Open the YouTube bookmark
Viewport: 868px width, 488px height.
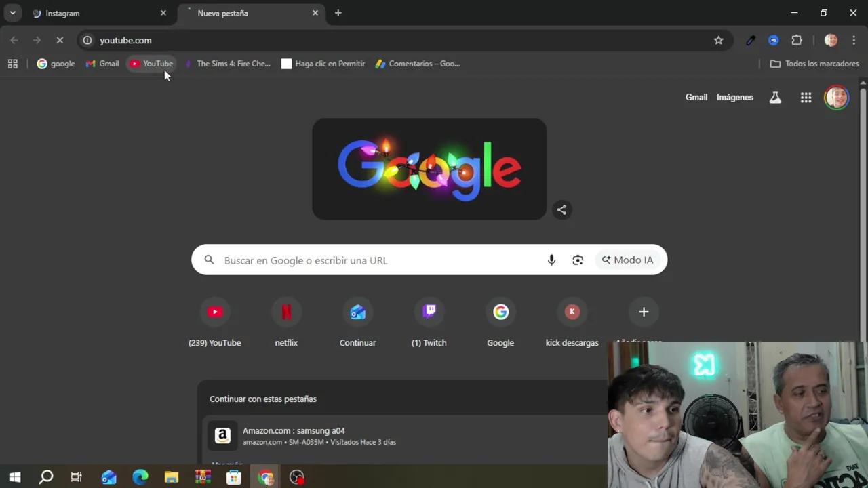point(151,64)
